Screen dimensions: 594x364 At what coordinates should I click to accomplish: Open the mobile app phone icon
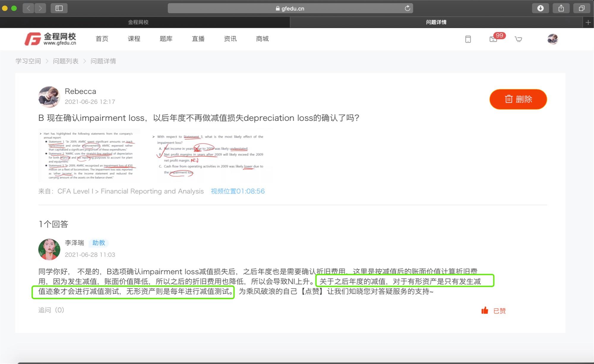(468, 39)
